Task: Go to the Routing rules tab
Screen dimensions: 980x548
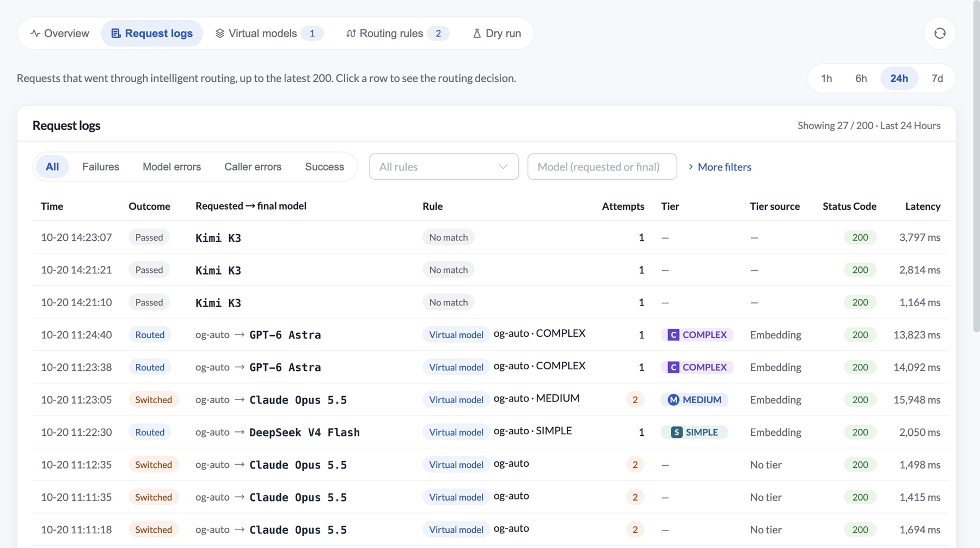Action: [x=397, y=33]
